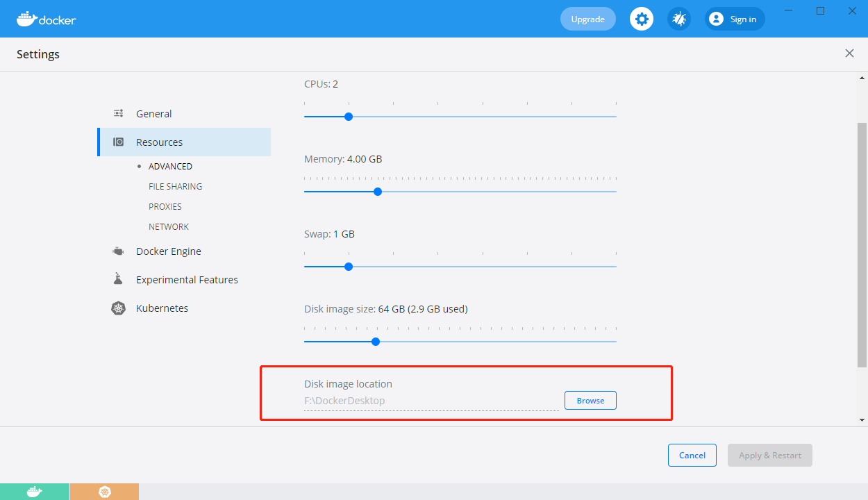This screenshot has width=868, height=500.
Task: Select the Resources sidebar icon
Action: (119, 142)
